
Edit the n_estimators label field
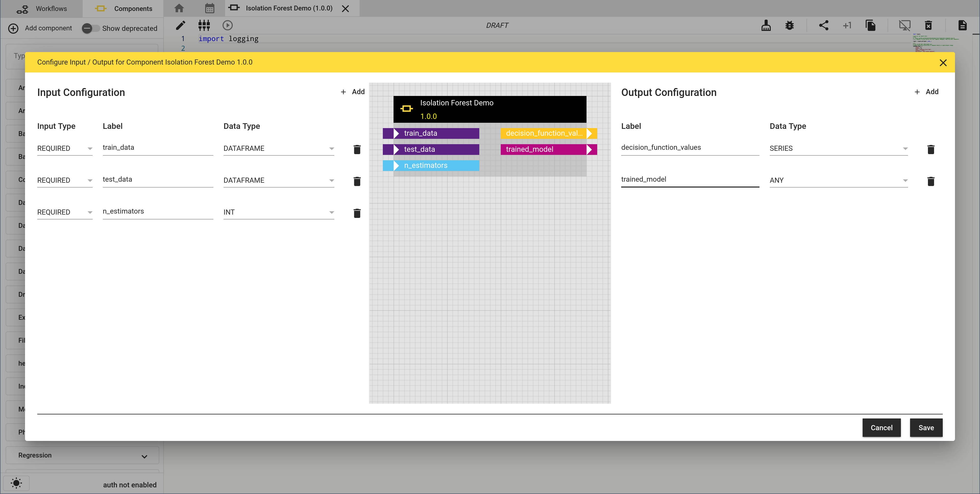click(x=158, y=212)
